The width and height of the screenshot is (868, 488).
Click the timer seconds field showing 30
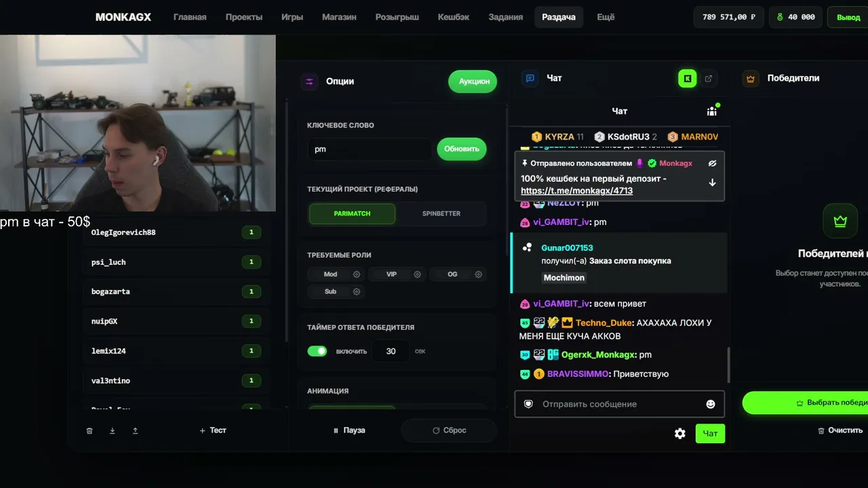coord(391,351)
